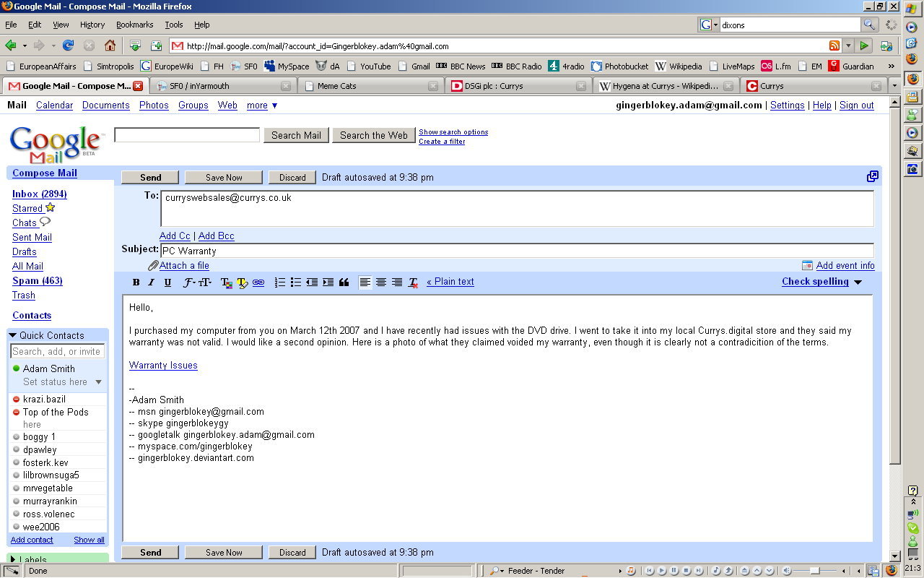Create a numbered list
The height and width of the screenshot is (578, 924).
[280, 282]
